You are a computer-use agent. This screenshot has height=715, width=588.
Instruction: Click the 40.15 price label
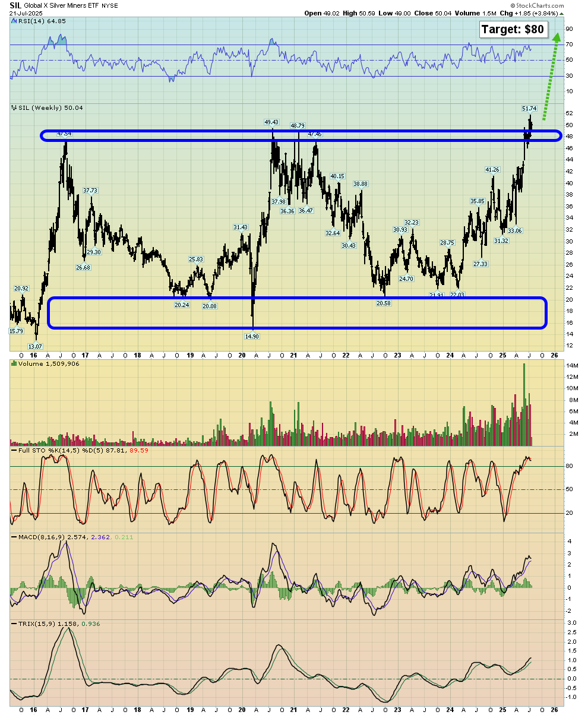click(x=337, y=176)
